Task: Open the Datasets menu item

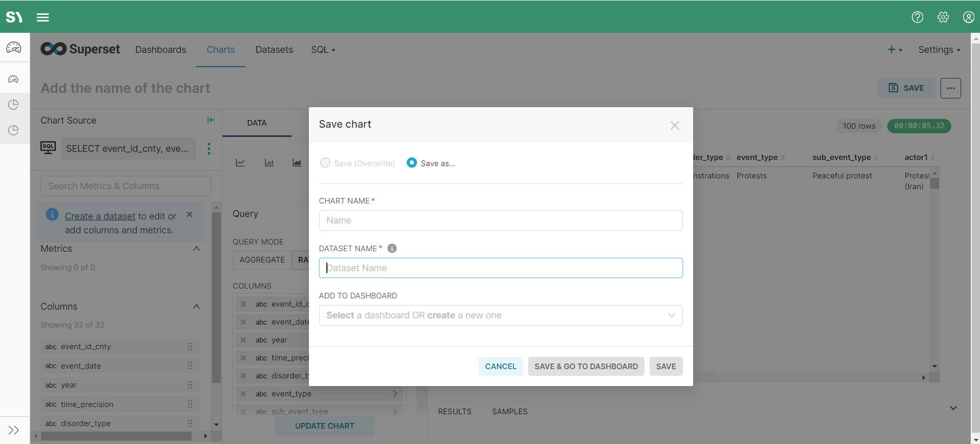Action: 274,50
